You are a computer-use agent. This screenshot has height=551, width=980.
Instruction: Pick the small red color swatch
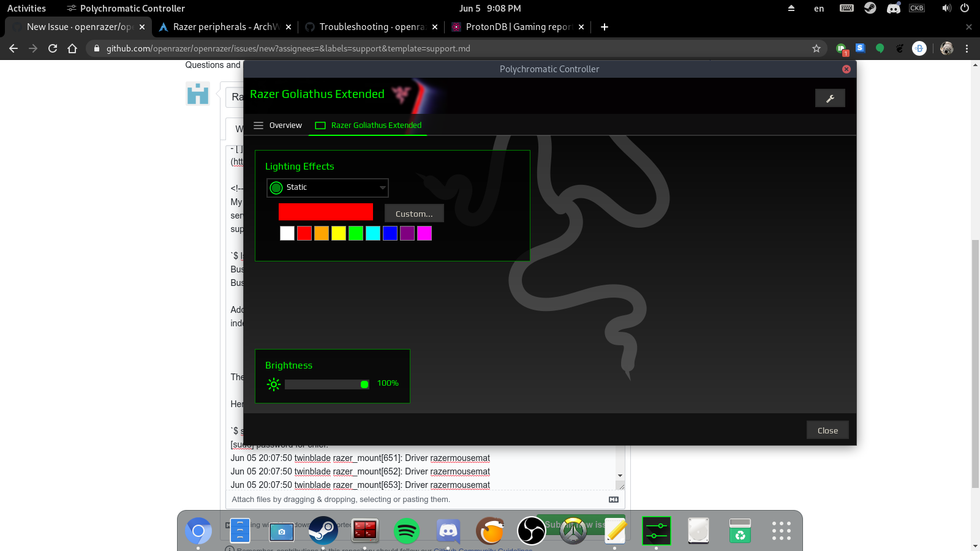point(304,233)
